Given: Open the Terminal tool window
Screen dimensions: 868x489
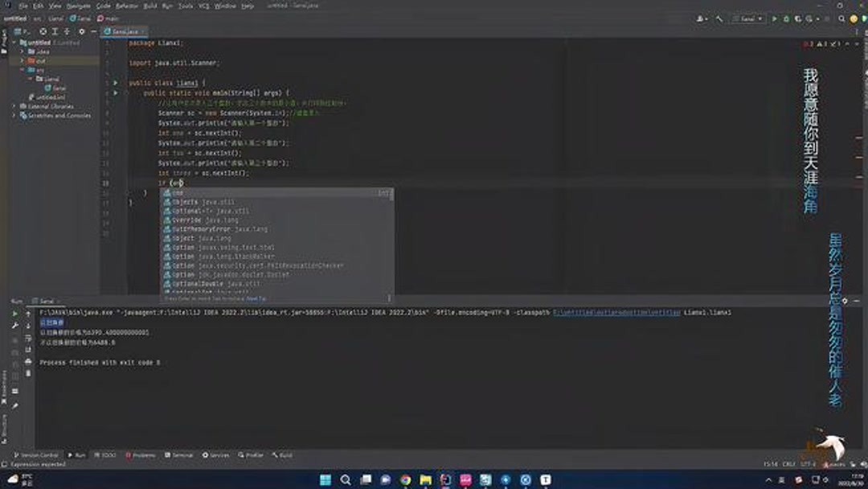Looking at the screenshot, I should point(178,454).
